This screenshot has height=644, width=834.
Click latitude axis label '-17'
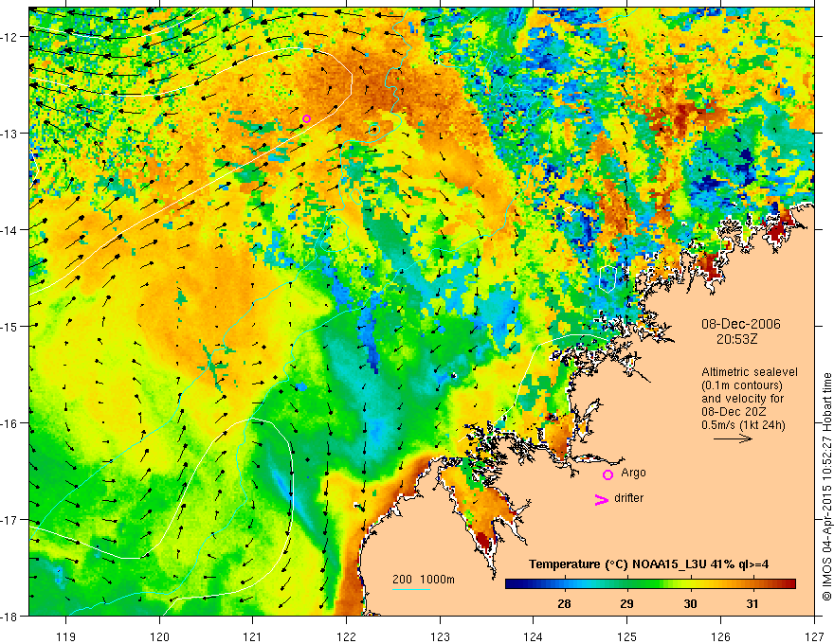[10, 520]
